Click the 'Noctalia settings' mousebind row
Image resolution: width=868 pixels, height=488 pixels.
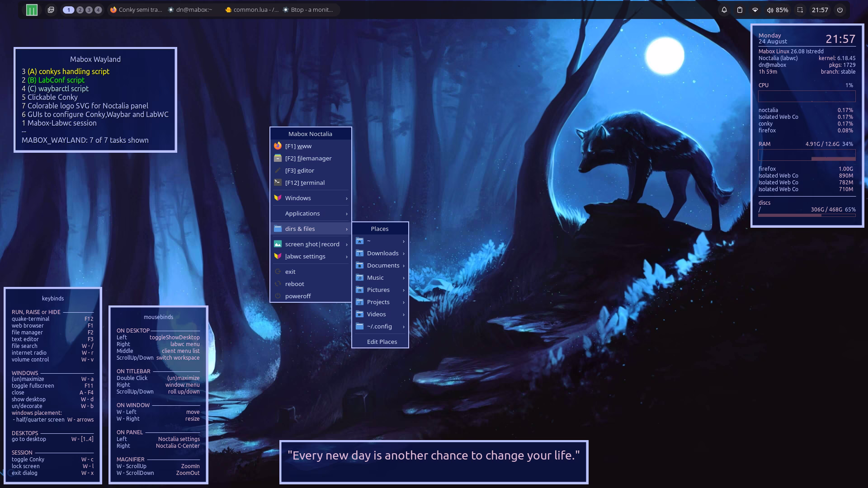tap(158, 439)
